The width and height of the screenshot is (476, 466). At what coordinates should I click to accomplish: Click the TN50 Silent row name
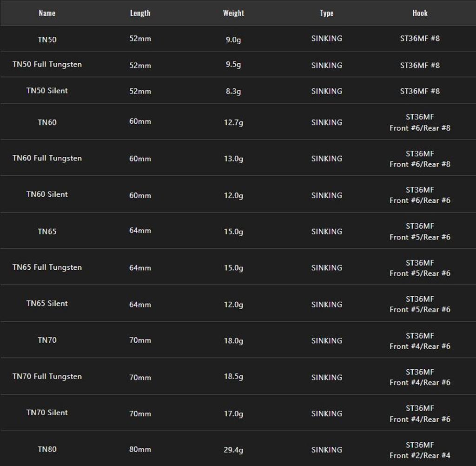coord(47,91)
